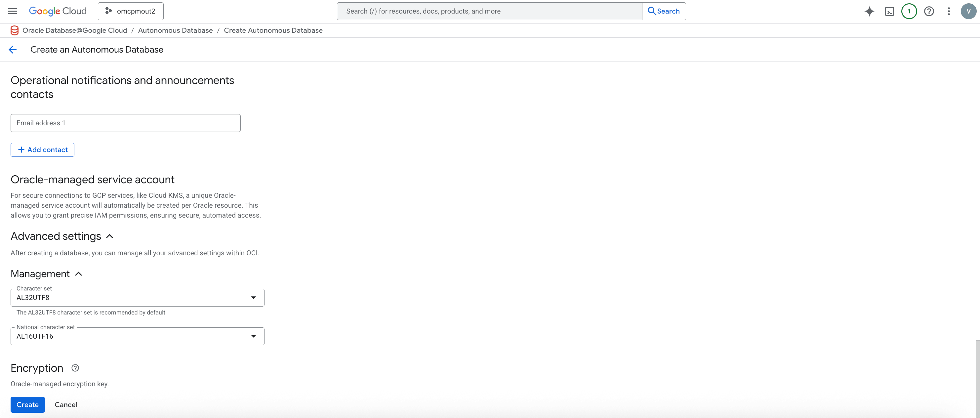Navigate to Autonomous Database breadcrumb
The width and height of the screenshot is (980, 418).
pyautogui.click(x=175, y=30)
